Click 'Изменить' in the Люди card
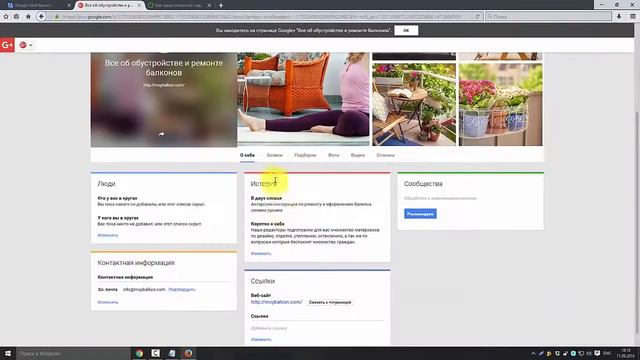This screenshot has height=360, width=640. (x=108, y=235)
